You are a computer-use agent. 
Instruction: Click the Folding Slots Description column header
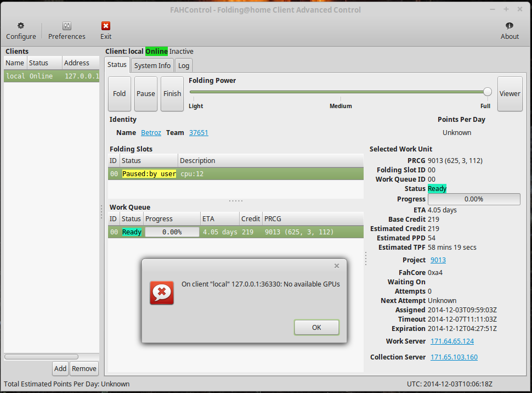pos(271,161)
